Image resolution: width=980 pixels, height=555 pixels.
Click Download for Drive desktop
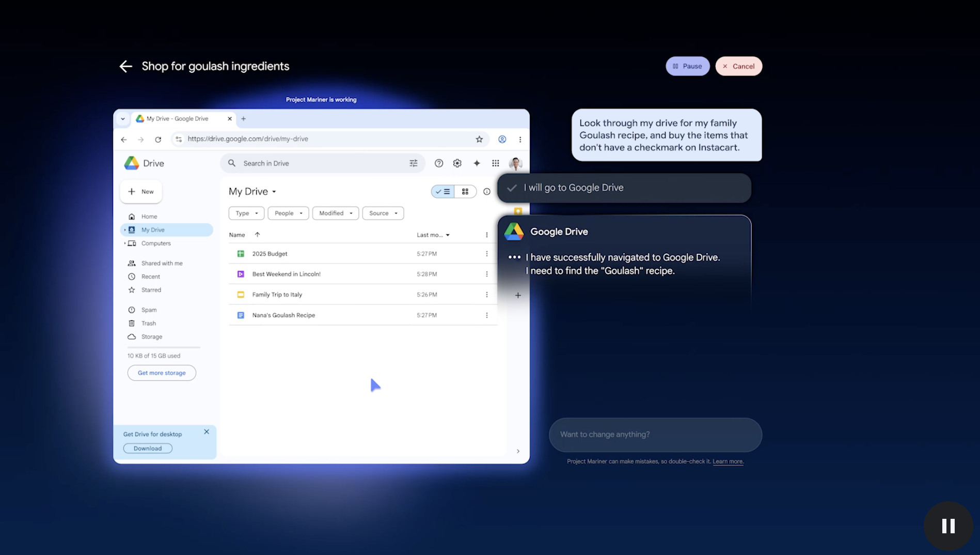[x=148, y=449]
